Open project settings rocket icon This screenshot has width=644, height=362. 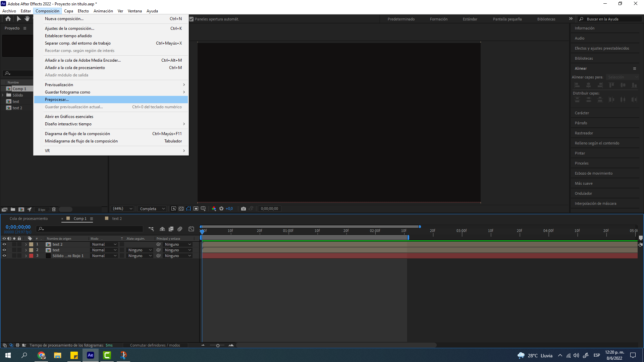click(30, 209)
